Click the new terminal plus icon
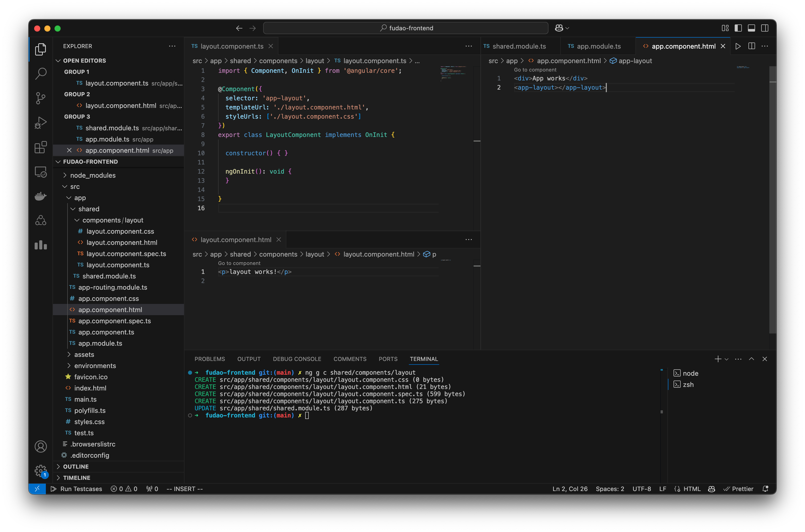805x532 pixels. click(718, 359)
